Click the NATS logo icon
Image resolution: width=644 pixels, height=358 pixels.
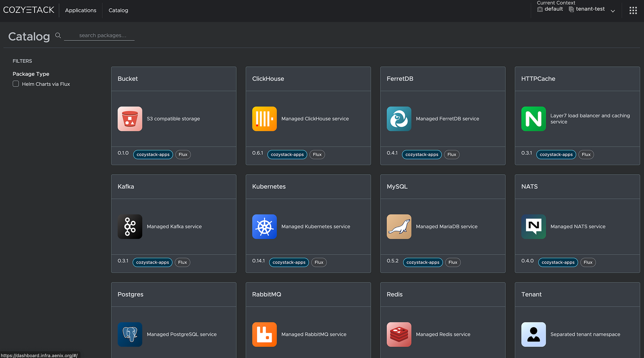[533, 226]
